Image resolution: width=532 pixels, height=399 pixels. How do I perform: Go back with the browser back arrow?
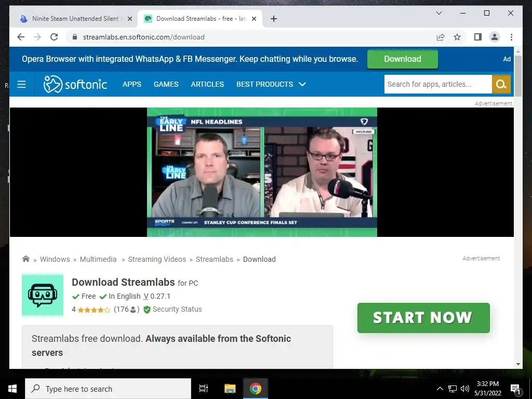coord(21,37)
